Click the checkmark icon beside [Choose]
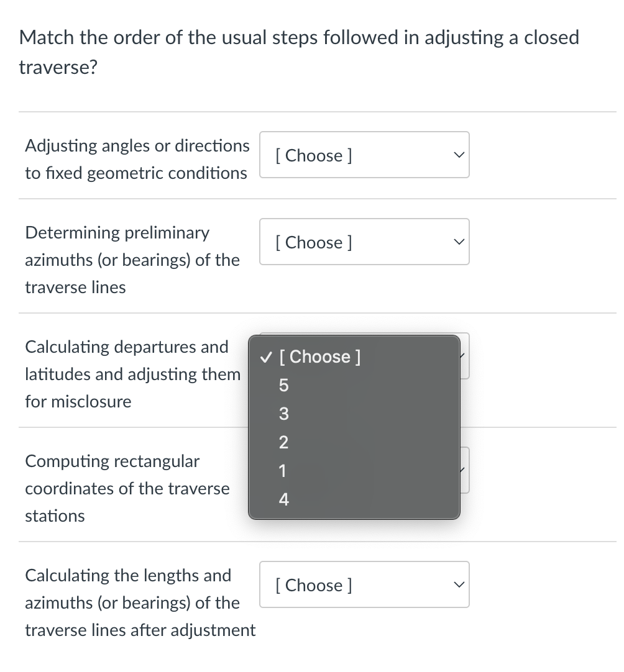This screenshot has width=624, height=672. (265, 356)
